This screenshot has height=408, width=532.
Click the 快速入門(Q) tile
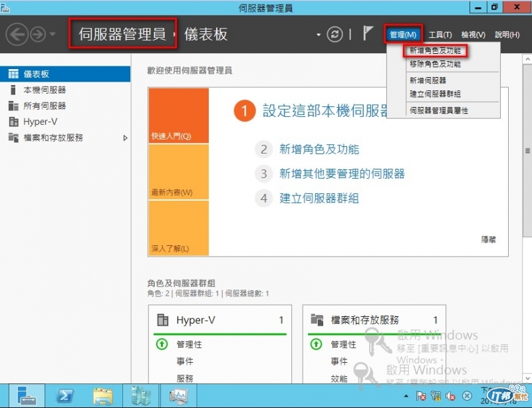tap(178, 116)
